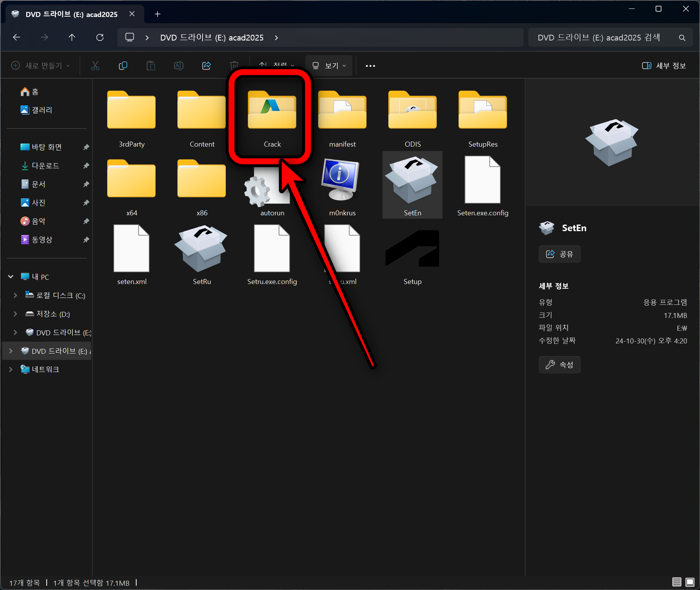This screenshot has width=700, height=590.
Task: Go to 홈 in sidebar
Action: click(29, 91)
